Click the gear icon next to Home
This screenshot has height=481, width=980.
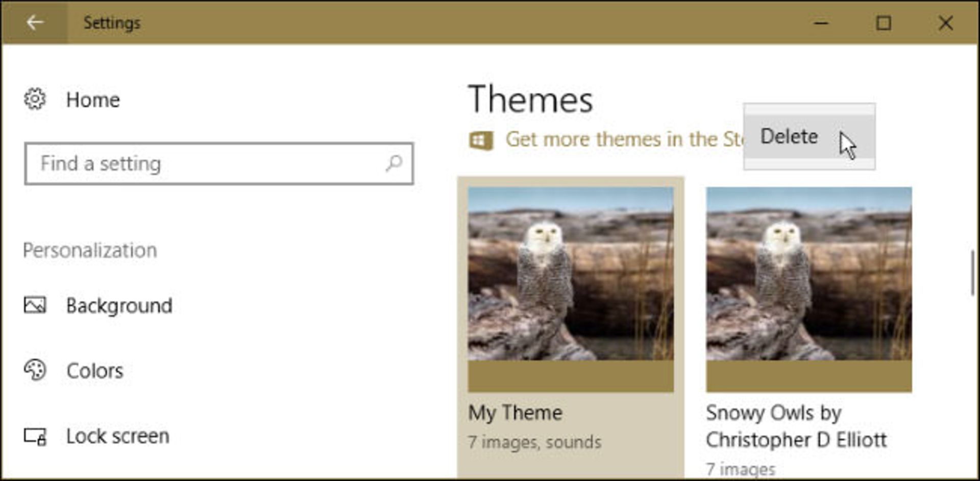[34, 100]
